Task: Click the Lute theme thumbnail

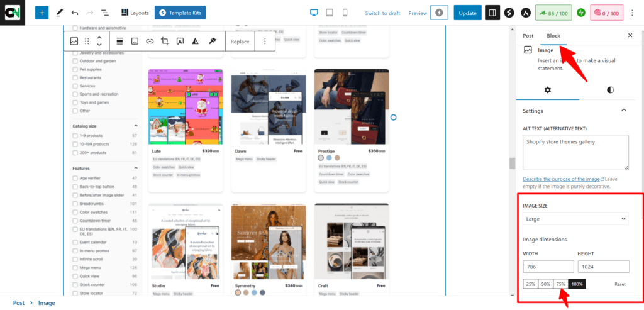Action: pos(186,107)
